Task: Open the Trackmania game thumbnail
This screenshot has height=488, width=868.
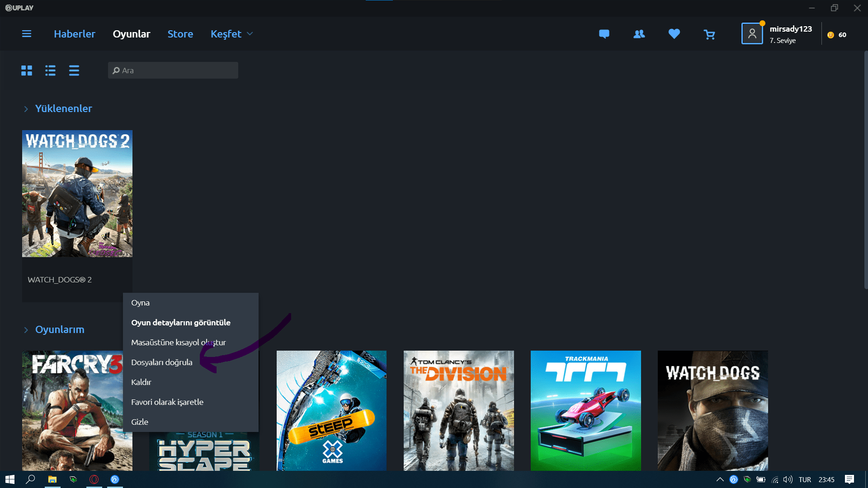Action: click(585, 410)
